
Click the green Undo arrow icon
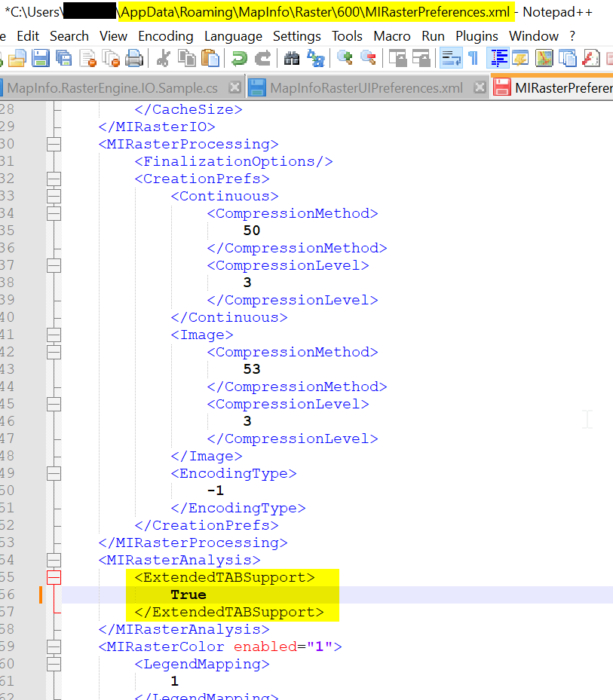[x=240, y=58]
